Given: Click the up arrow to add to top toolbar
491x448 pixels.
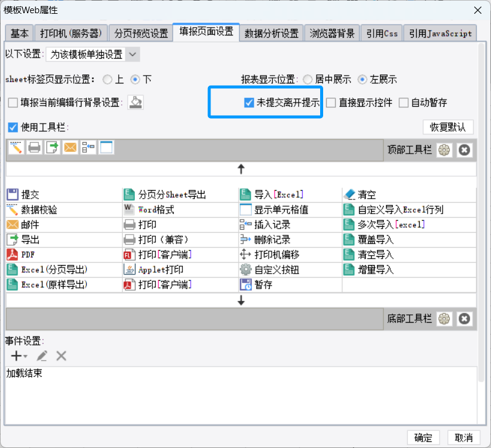Looking at the screenshot, I should (x=241, y=169).
